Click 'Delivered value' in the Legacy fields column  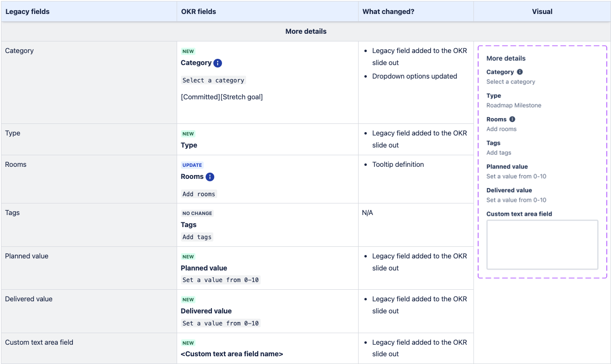tap(29, 299)
